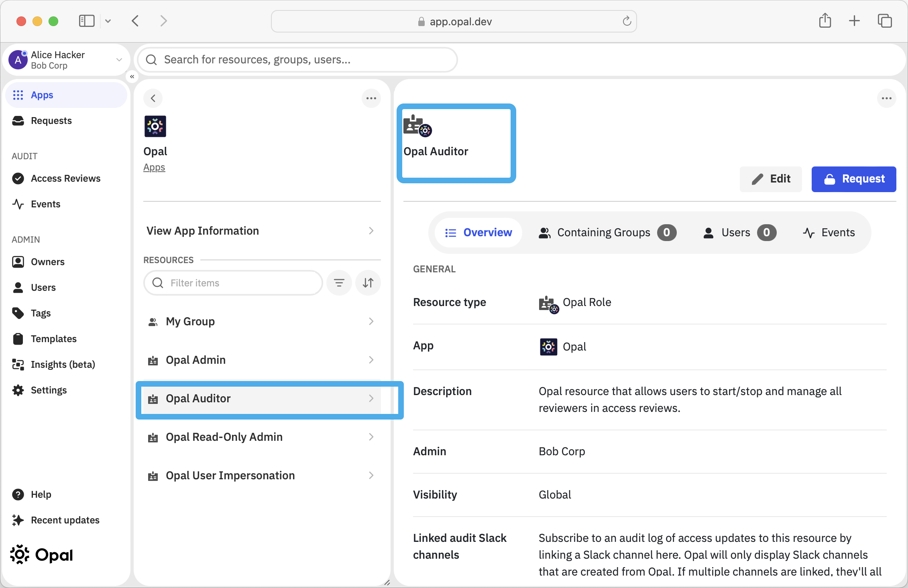The image size is (908, 588).
Task: Open the My Group resource row
Action: click(x=262, y=321)
